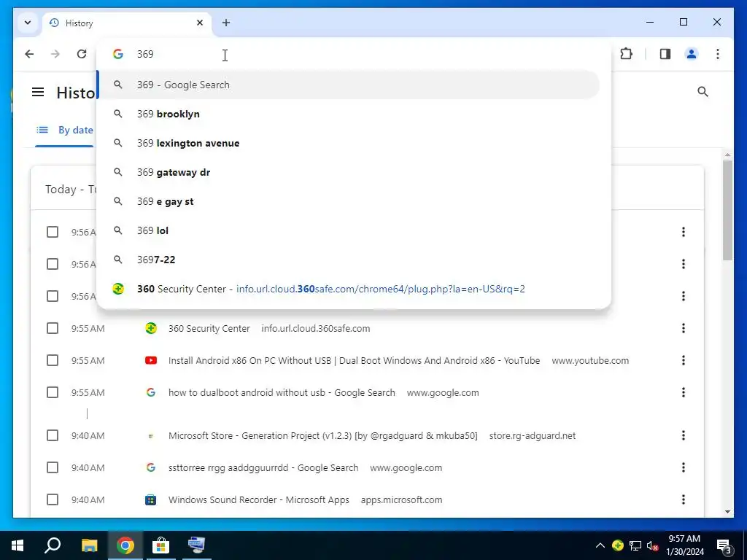Screen dimensions: 747x560
Task: Choose the '369 - Google Search' suggestion
Action: pos(349,85)
